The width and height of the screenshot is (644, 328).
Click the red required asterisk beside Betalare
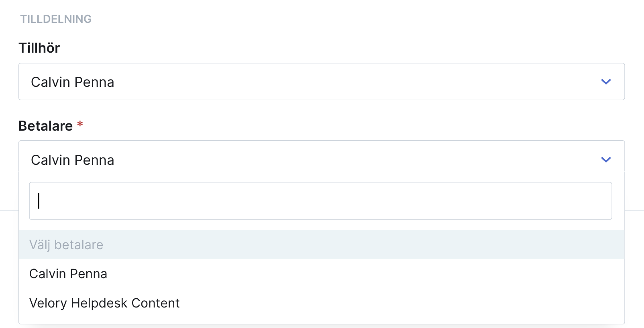tap(80, 124)
